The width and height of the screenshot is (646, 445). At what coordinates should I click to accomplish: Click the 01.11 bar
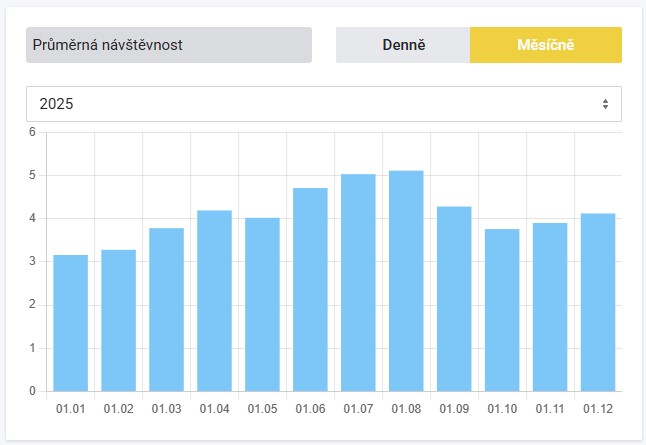pyautogui.click(x=550, y=306)
